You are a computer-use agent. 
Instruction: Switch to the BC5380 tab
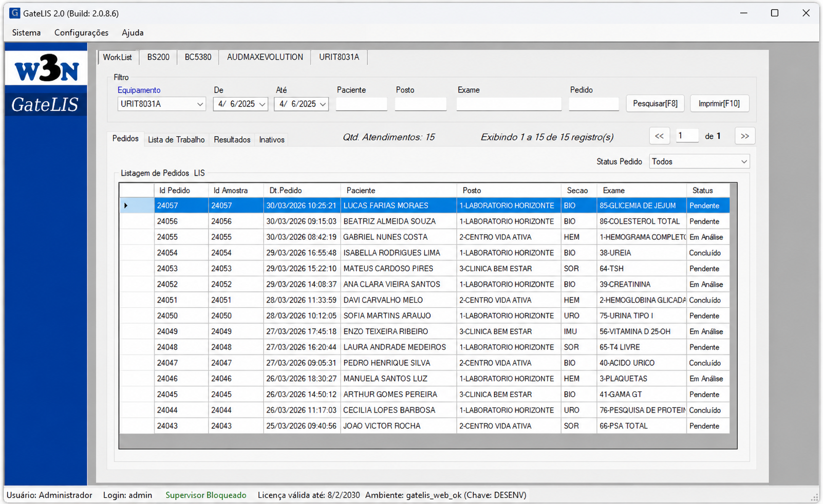point(198,57)
